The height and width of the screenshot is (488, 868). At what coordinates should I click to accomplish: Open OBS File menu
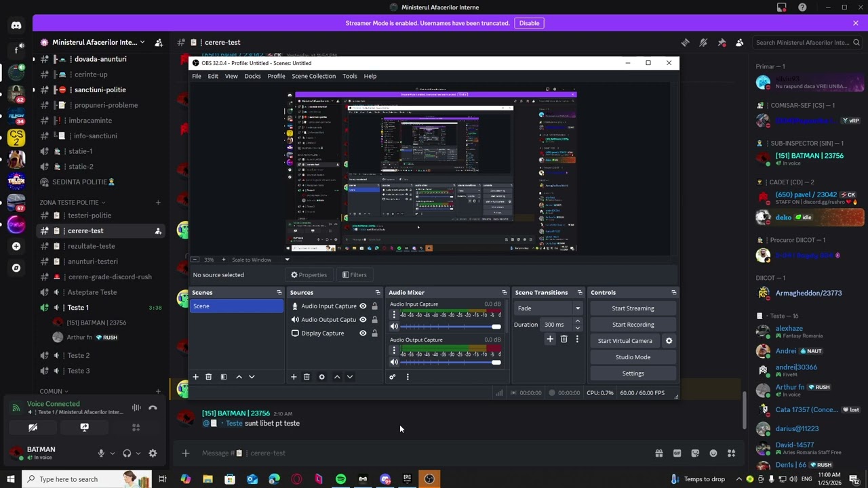197,76
